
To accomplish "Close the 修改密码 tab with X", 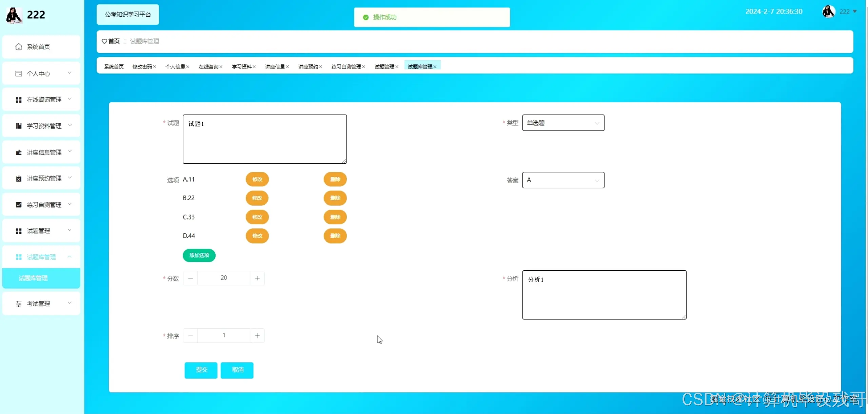I will click(x=155, y=67).
